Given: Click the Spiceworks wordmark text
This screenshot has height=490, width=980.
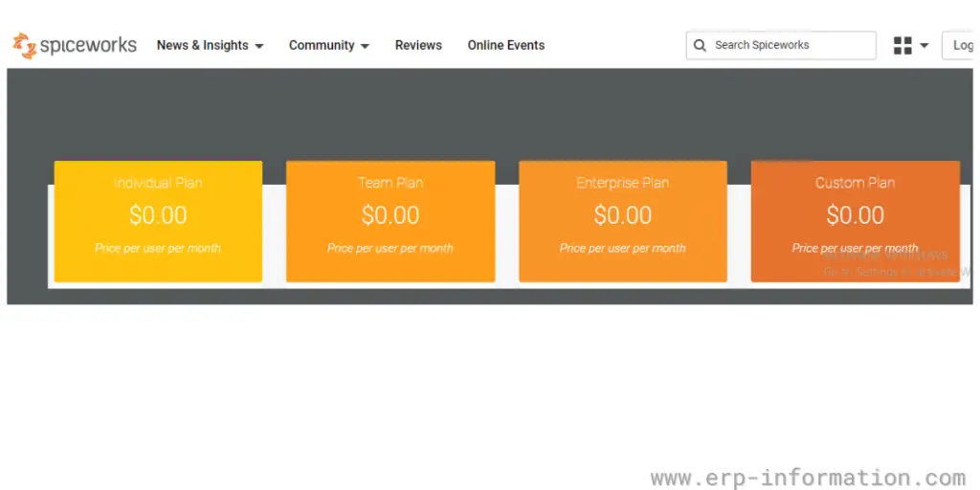Looking at the screenshot, I should click(88, 45).
